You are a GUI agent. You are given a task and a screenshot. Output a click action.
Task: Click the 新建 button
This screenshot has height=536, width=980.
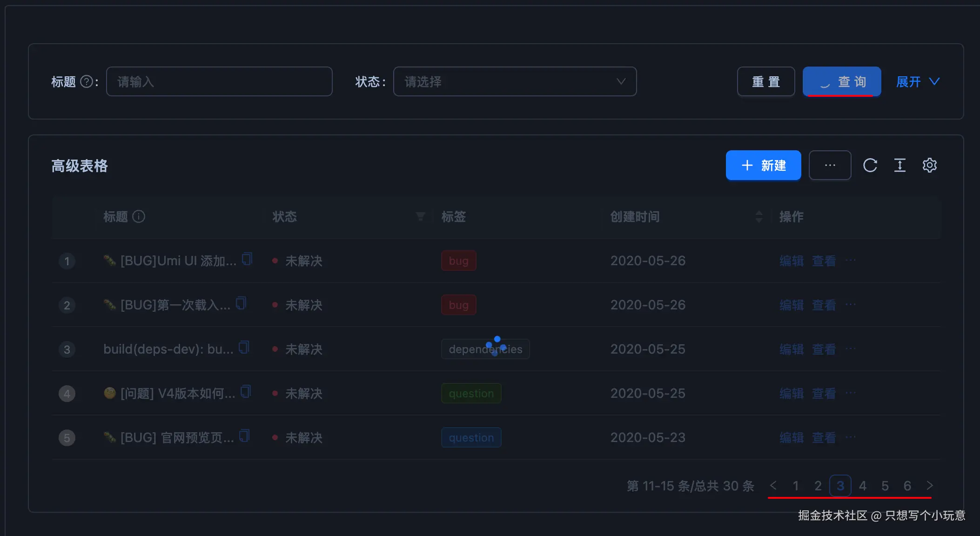click(x=763, y=165)
